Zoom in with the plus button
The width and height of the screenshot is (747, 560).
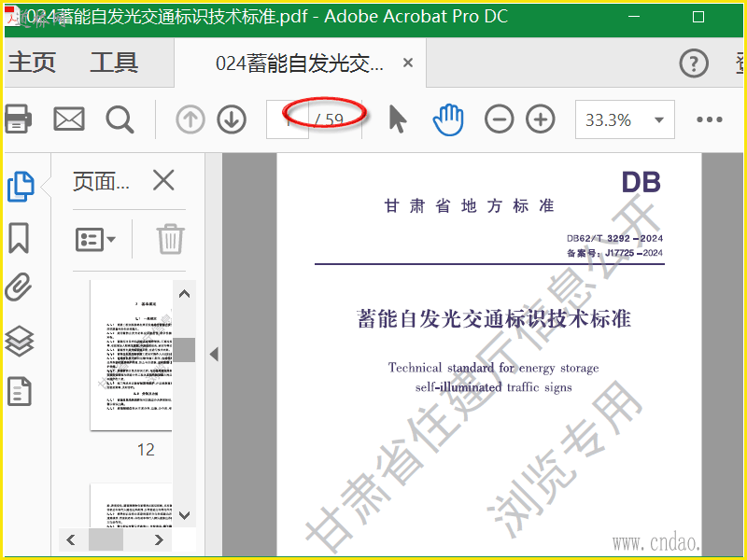click(x=541, y=119)
